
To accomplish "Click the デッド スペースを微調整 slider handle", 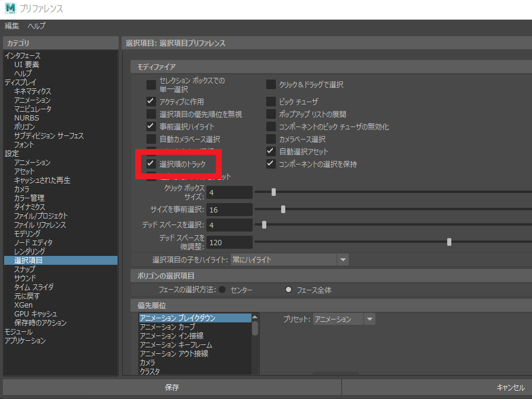I will (x=450, y=242).
